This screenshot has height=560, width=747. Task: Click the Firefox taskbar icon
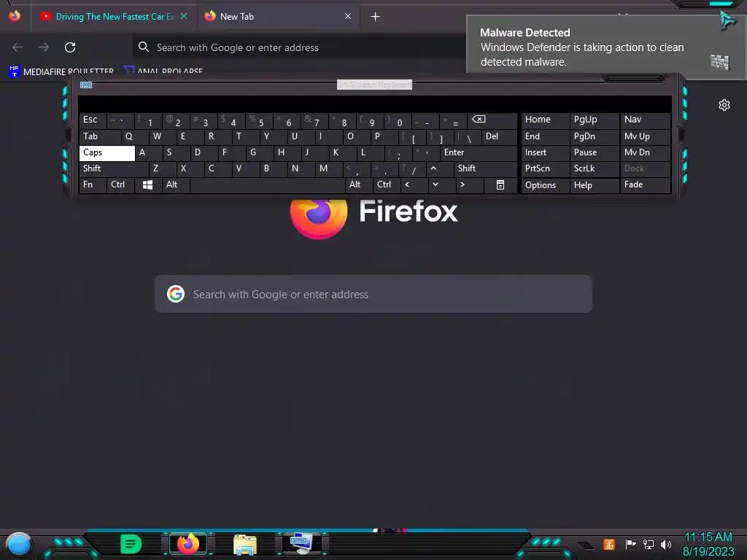coord(188,543)
